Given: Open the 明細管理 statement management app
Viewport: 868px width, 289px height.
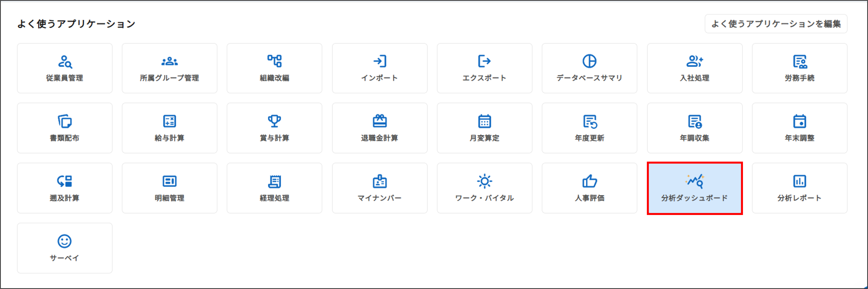Looking at the screenshot, I should click(x=170, y=188).
